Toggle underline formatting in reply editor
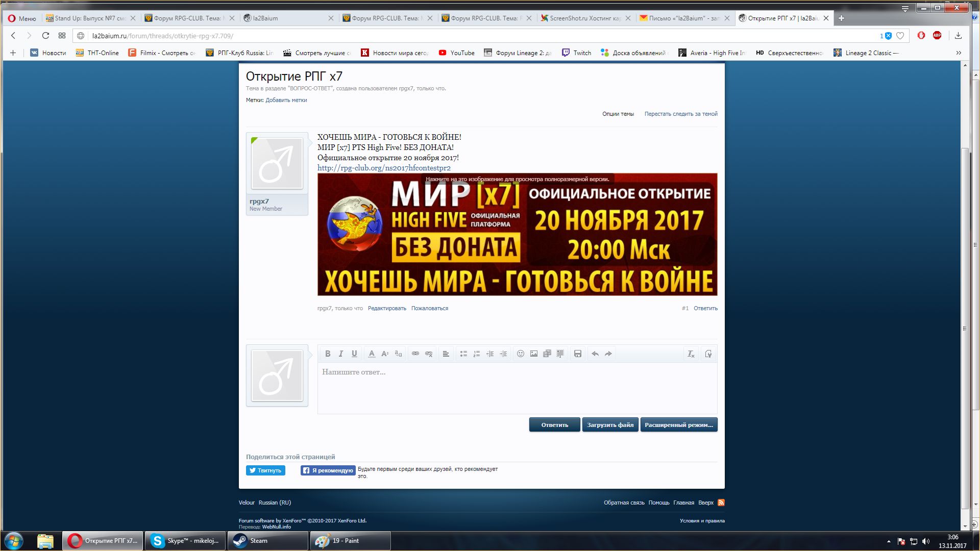980x551 pixels. click(354, 354)
